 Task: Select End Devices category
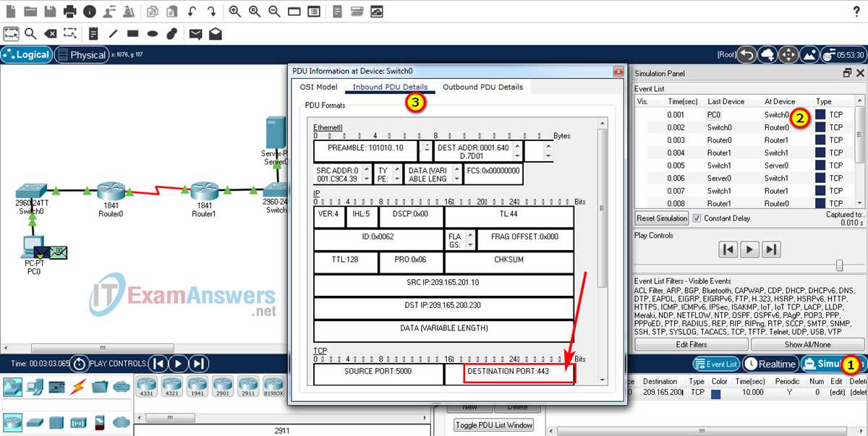click(35, 386)
